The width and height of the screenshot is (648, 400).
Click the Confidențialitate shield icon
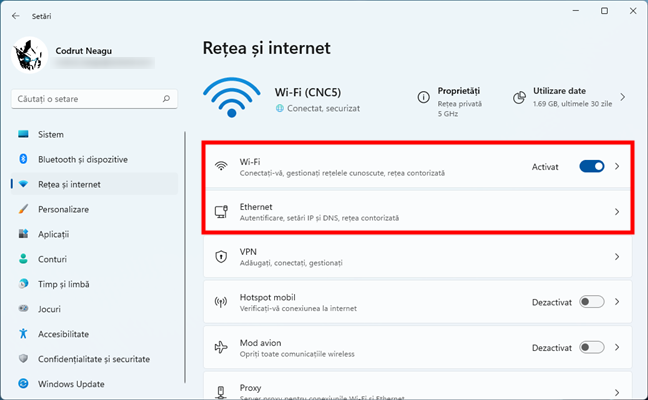click(24, 359)
